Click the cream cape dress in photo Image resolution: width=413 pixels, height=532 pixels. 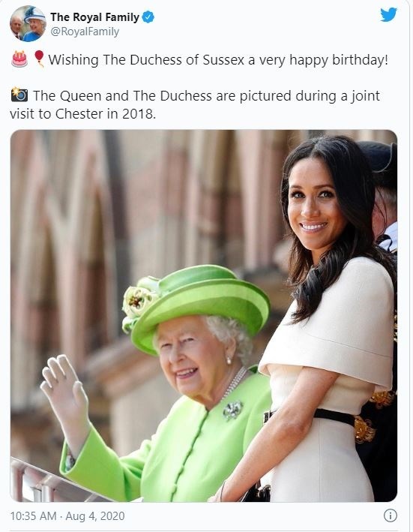tap(331, 377)
